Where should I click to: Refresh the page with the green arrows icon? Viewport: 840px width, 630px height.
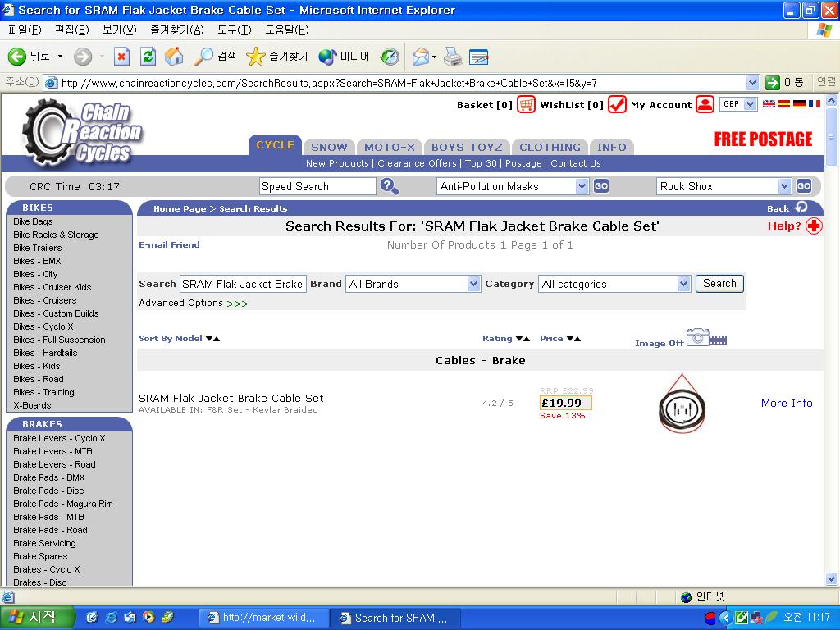(148, 57)
